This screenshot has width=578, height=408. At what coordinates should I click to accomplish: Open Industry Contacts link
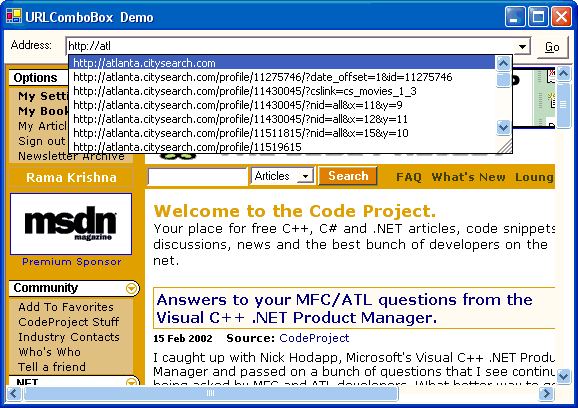pos(69,337)
